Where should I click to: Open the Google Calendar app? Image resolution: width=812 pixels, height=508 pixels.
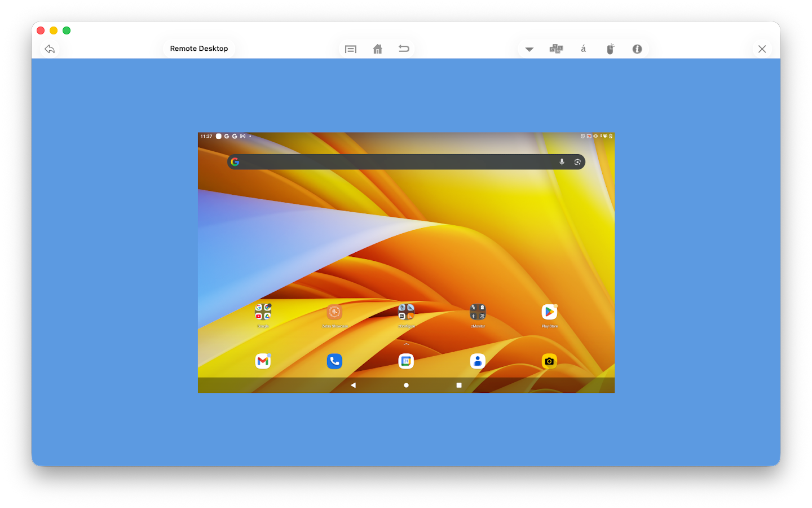pos(406,361)
